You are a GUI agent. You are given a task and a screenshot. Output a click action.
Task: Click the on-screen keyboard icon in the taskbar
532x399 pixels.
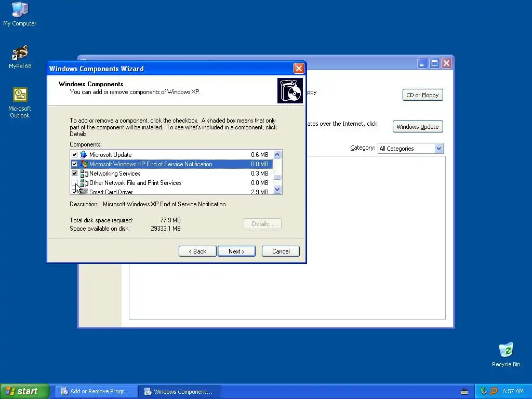click(464, 392)
